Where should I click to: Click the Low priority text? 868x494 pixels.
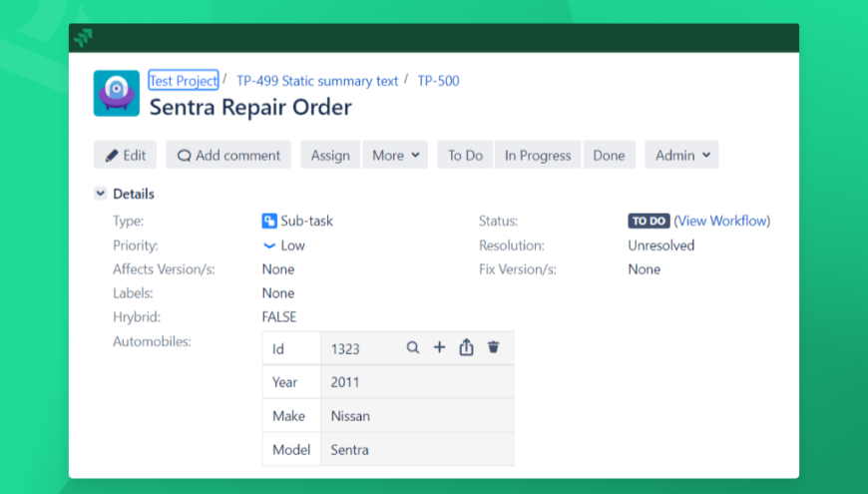point(293,246)
